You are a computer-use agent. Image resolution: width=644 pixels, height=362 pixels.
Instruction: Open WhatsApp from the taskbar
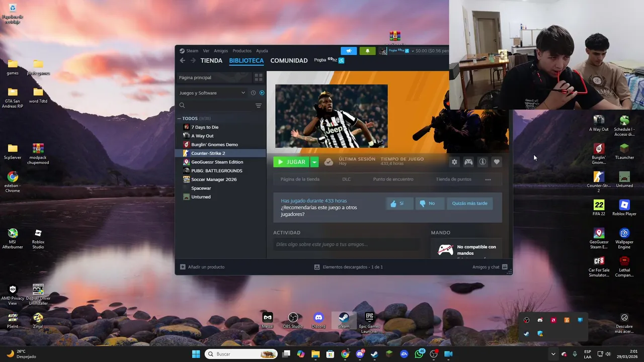(419, 354)
